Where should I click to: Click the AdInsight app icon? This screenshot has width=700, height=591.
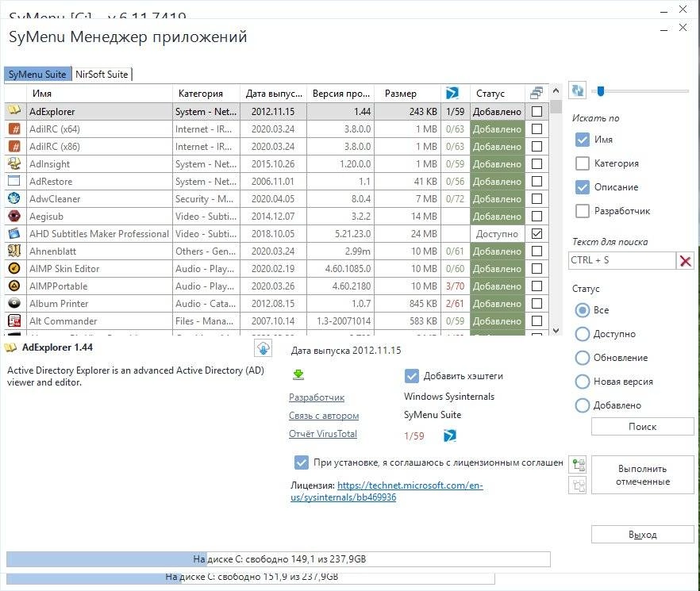pyautogui.click(x=14, y=164)
